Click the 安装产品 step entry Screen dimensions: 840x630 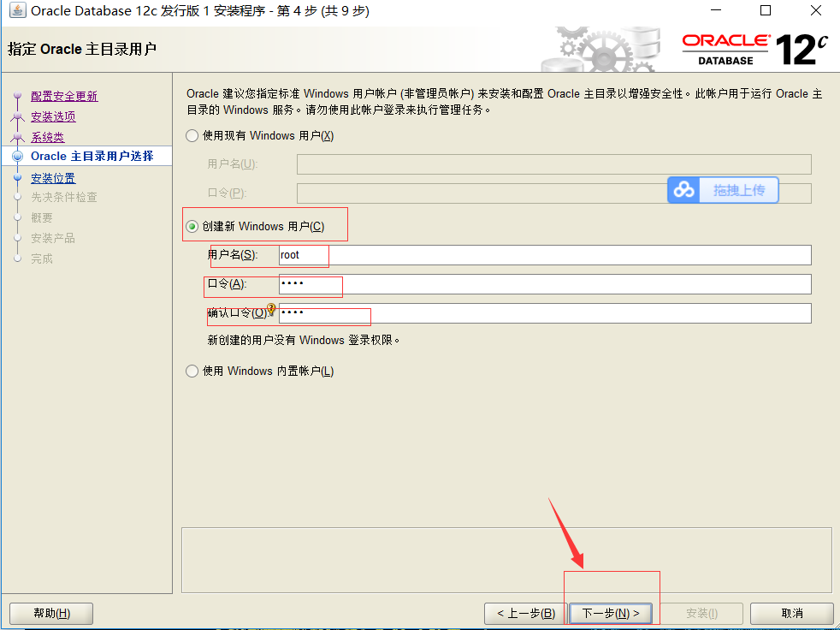click(x=53, y=238)
